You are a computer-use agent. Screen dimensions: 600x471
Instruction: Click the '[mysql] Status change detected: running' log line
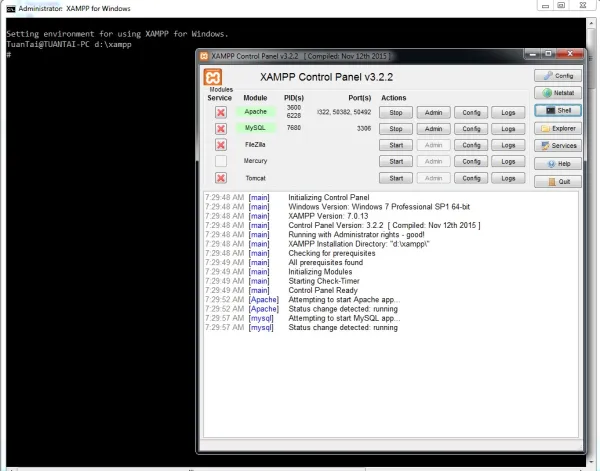tap(302, 328)
